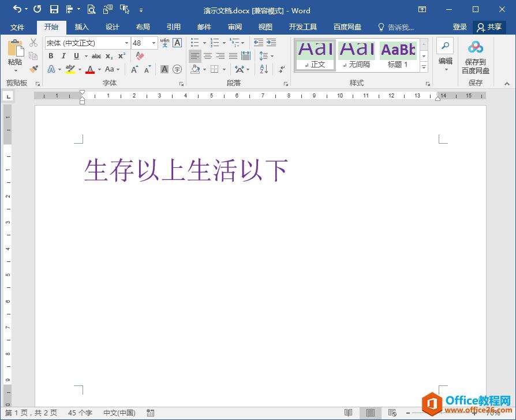Open the Font dialog launcher (字体)
This screenshot has height=420, width=516.
click(181, 84)
